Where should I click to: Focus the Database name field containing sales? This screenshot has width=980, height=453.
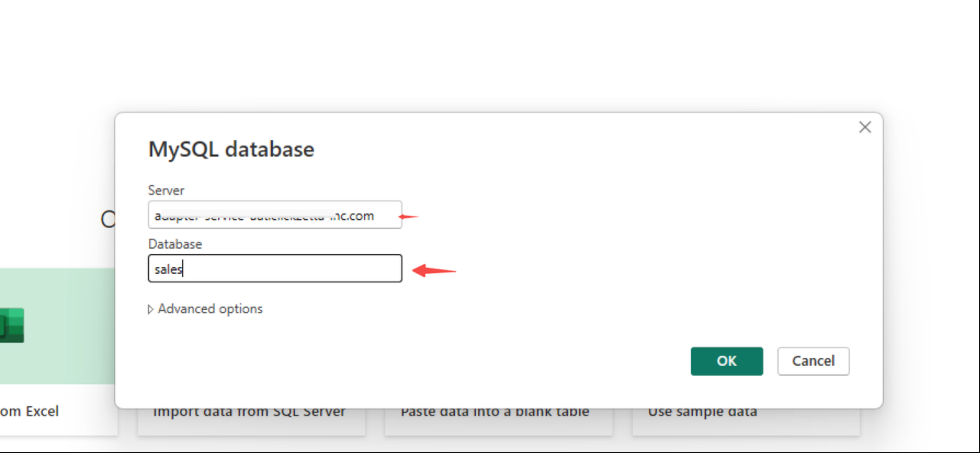click(275, 269)
